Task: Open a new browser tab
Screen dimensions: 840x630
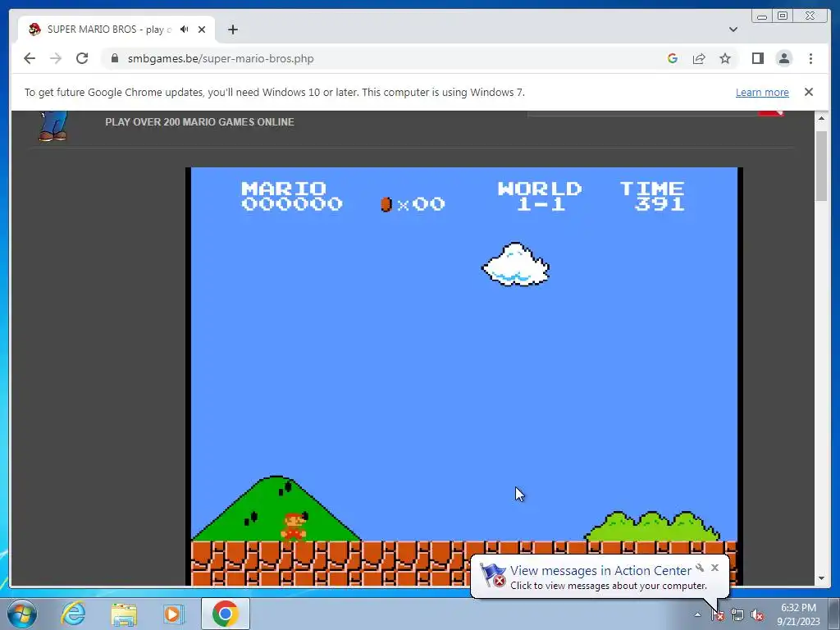Action: click(232, 30)
